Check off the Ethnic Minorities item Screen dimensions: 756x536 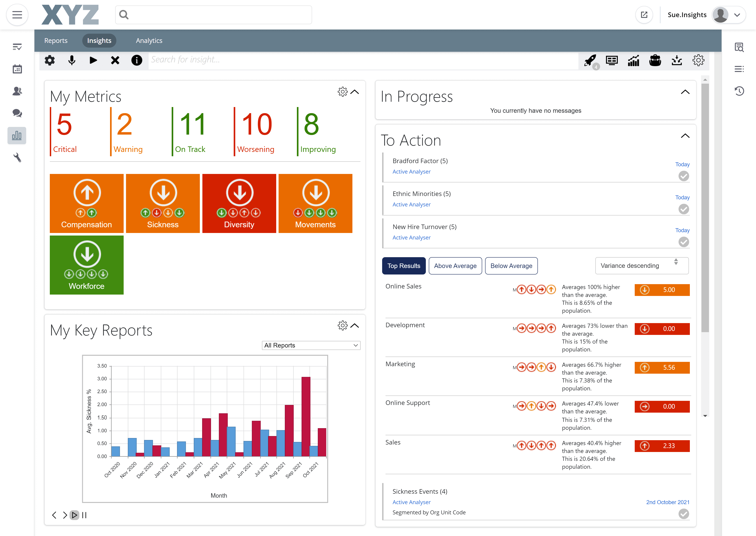pos(684,209)
